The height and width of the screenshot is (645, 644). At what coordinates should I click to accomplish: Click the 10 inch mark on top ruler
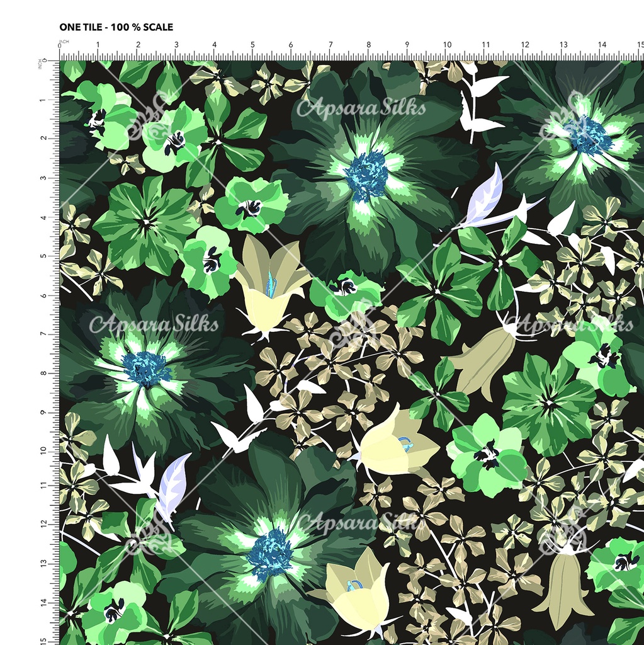coord(447,45)
